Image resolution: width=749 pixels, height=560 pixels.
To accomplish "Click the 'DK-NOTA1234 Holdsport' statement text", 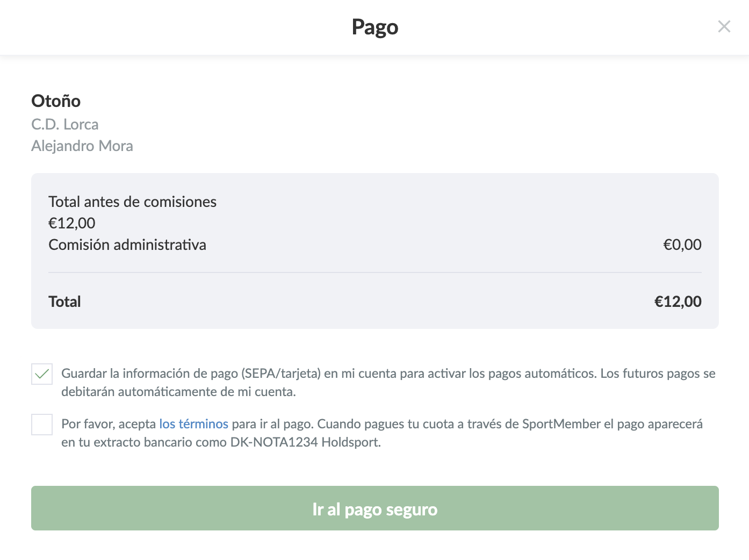I will pyautogui.click(x=305, y=442).
